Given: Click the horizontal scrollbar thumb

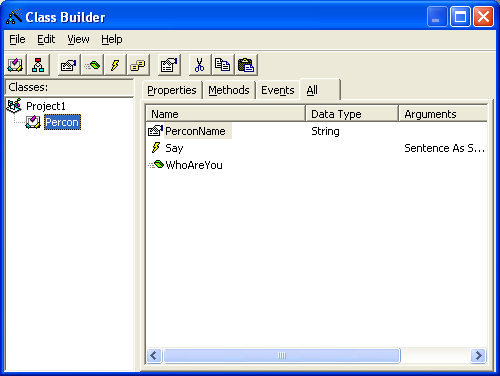Looking at the screenshot, I should pyautogui.click(x=282, y=356).
